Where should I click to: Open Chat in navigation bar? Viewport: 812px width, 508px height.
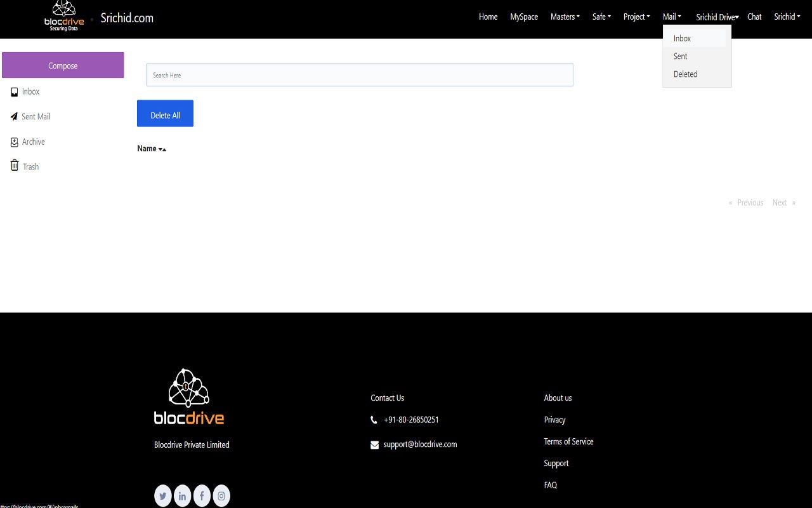[754, 17]
